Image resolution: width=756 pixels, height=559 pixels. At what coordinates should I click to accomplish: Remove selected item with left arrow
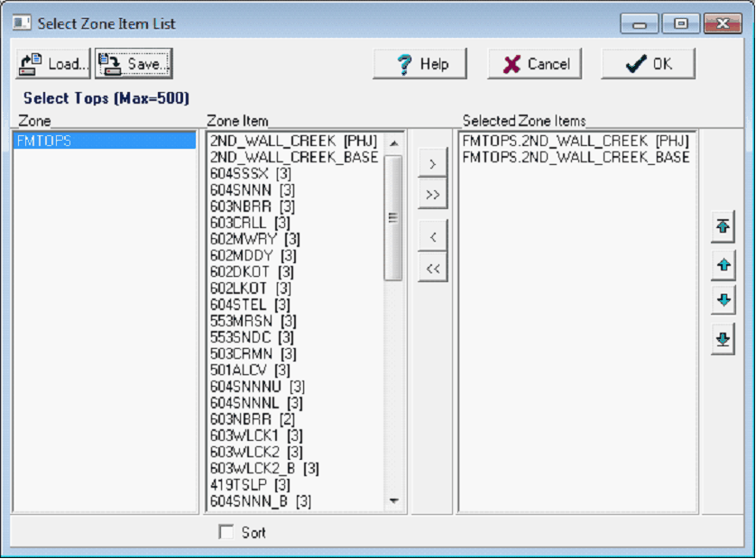pos(433,237)
